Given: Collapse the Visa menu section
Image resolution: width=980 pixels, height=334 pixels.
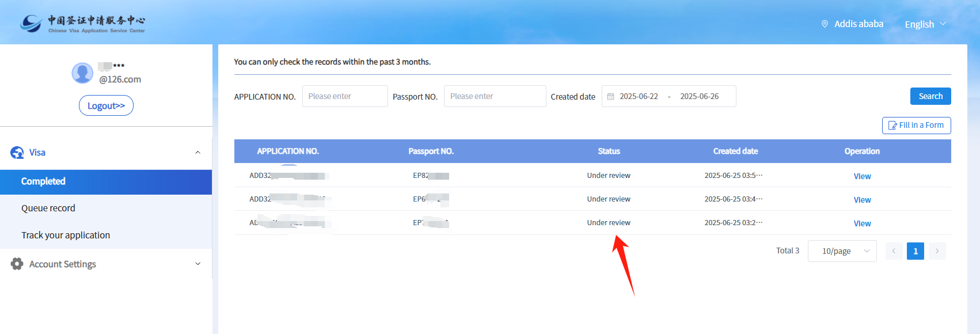Looking at the screenshot, I should coord(197,153).
